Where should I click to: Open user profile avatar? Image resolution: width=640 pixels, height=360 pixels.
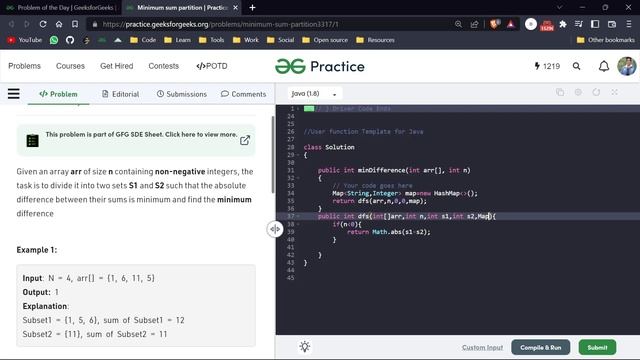pos(627,66)
